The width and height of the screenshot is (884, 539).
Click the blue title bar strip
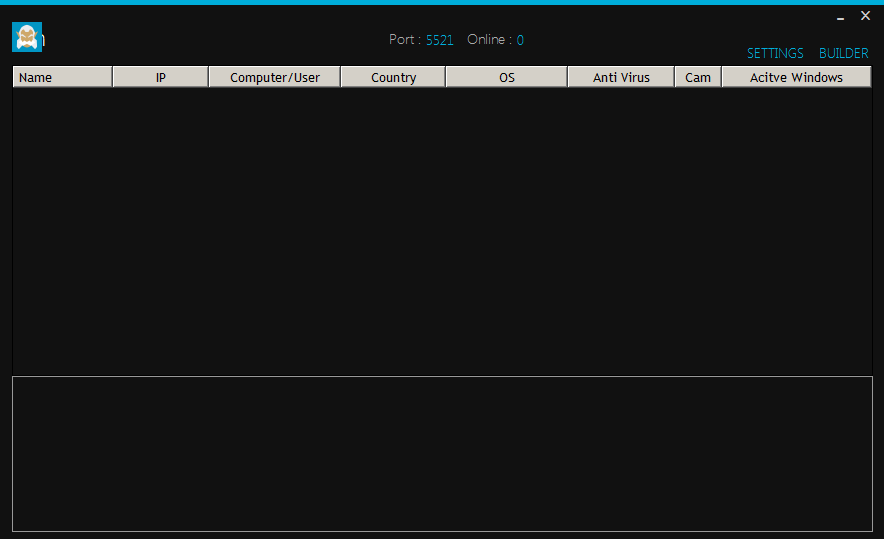coord(442,2)
